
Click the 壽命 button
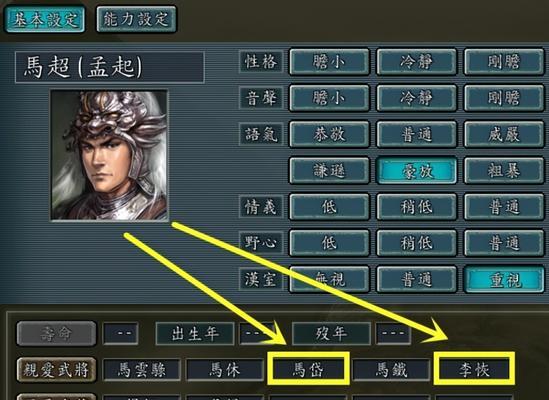(x=56, y=334)
